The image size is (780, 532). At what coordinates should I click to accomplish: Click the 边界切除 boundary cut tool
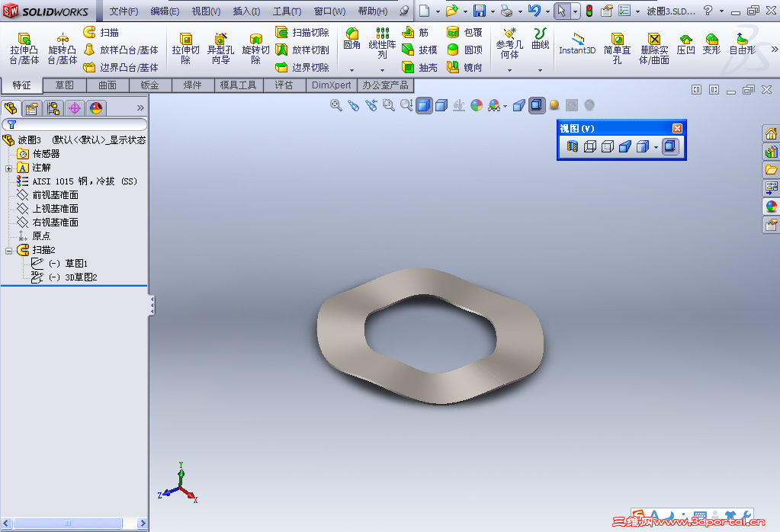[303, 67]
